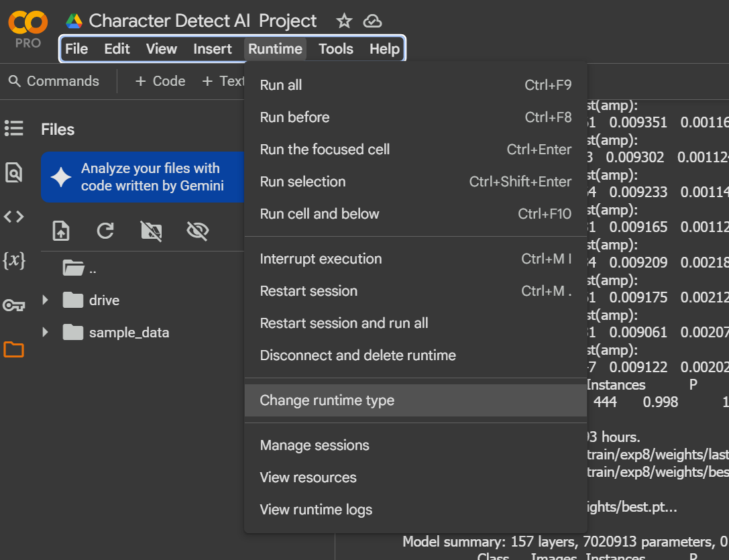Click the cloud saved status icon
729x560 pixels.
click(x=372, y=21)
